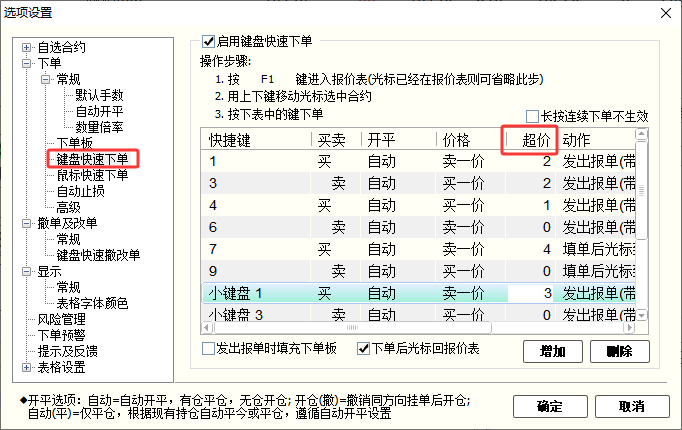Viewport: 682px width, 430px height.
Task: Click the 买卖 column header
Action: point(336,140)
